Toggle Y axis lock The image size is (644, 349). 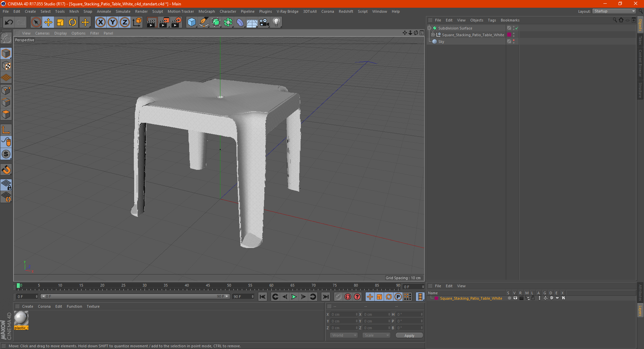[113, 22]
